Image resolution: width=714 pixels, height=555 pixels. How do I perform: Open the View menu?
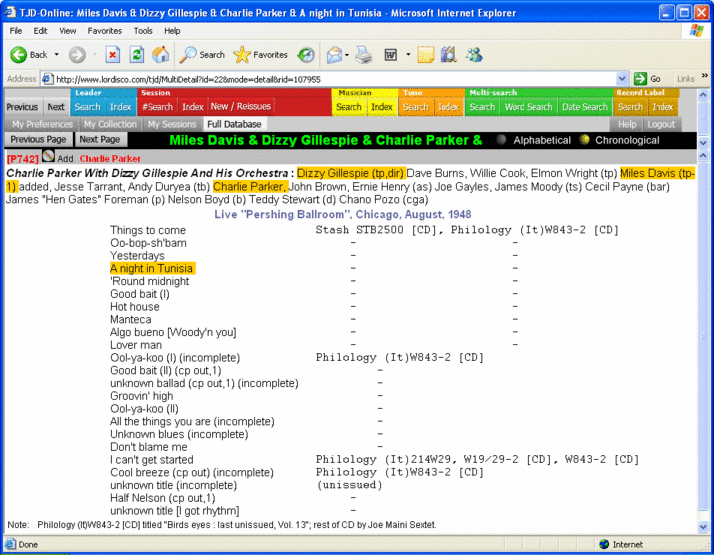click(x=67, y=31)
